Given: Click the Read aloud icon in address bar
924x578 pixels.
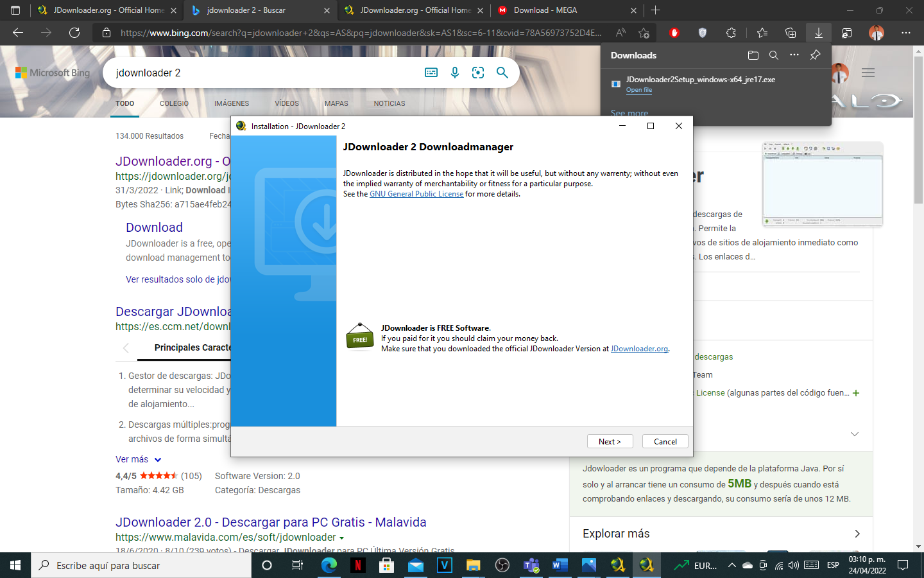Looking at the screenshot, I should (620, 33).
